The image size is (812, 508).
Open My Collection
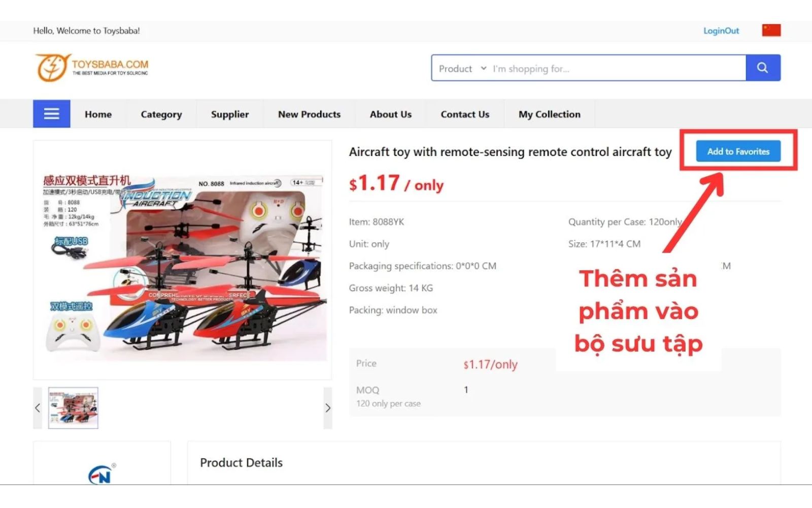tap(549, 114)
